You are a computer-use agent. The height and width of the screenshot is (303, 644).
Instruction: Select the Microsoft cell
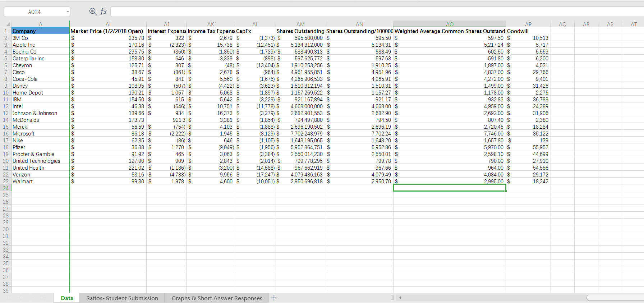pyautogui.click(x=40, y=134)
